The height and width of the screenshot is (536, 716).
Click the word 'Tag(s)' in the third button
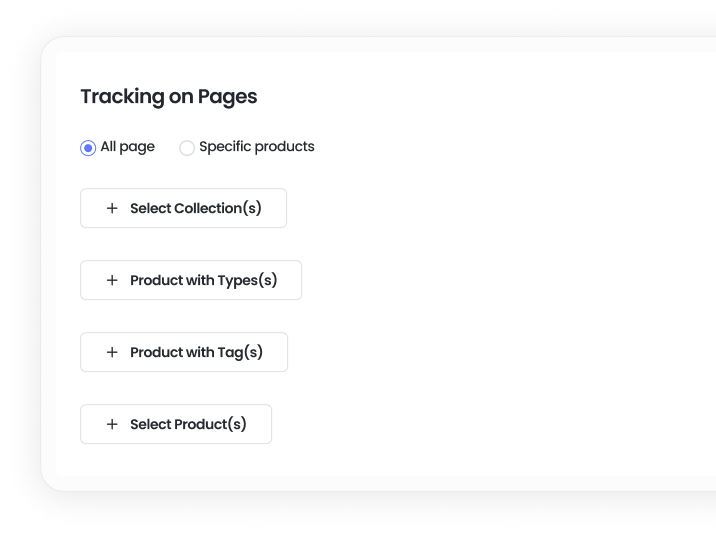pos(240,352)
